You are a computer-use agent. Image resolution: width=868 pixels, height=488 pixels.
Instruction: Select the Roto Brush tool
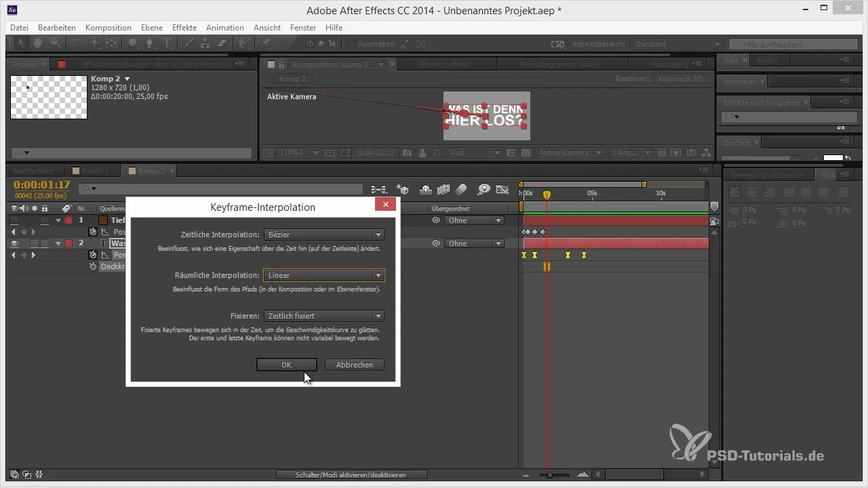(244, 43)
